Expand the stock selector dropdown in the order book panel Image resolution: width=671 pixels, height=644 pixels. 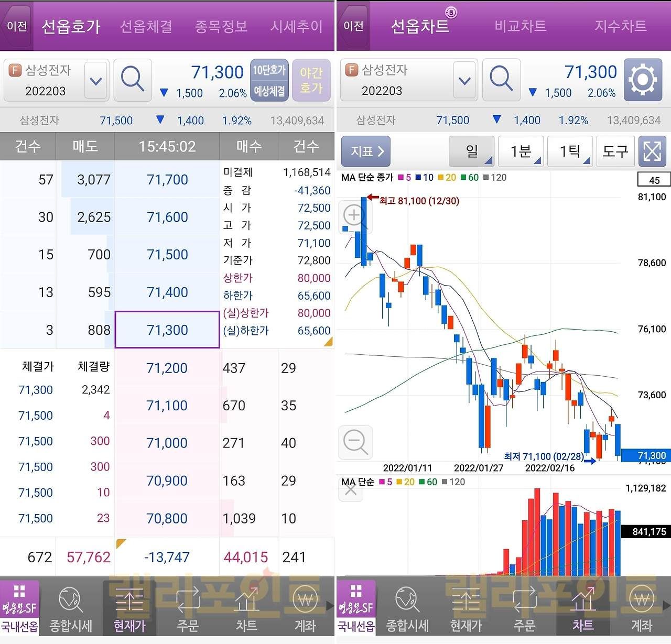coord(96,81)
